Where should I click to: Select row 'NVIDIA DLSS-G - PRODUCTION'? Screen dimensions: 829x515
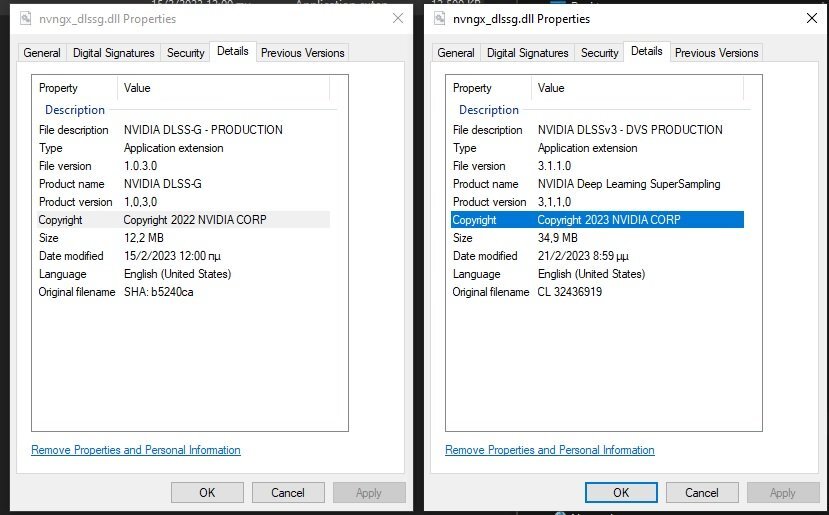coord(183,130)
